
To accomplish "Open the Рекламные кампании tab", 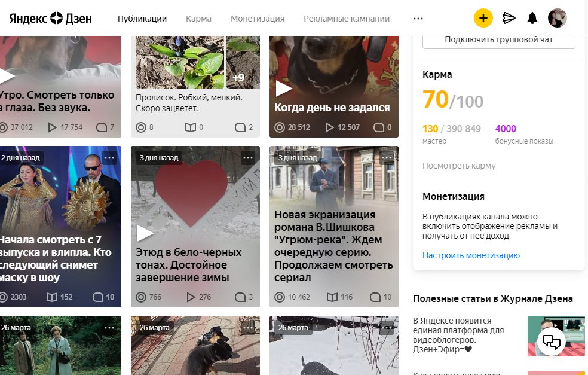I will pyautogui.click(x=347, y=19).
